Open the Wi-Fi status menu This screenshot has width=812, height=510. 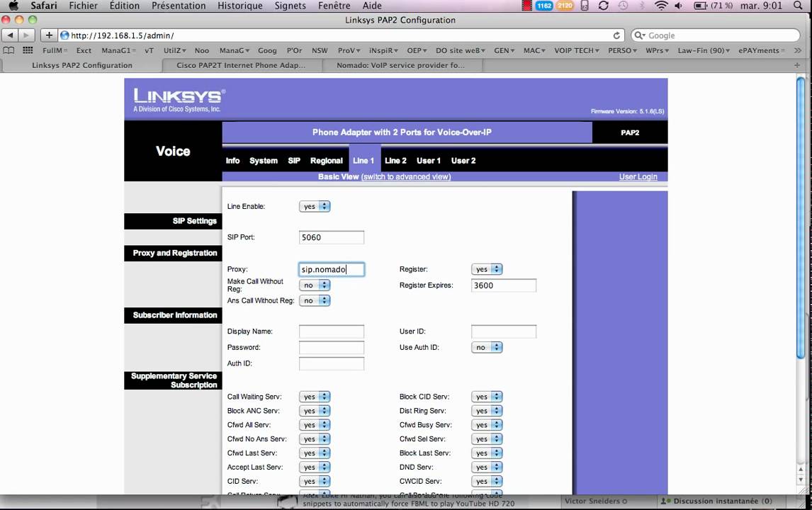(661, 6)
